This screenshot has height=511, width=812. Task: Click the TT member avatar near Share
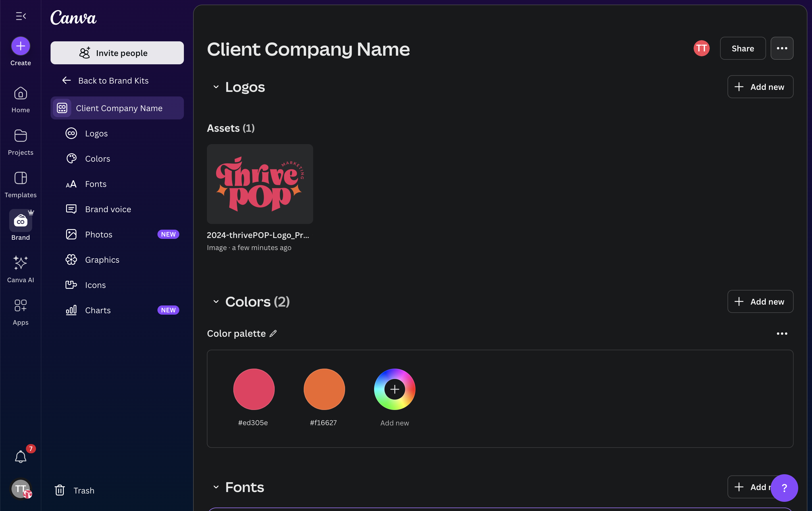pos(701,49)
